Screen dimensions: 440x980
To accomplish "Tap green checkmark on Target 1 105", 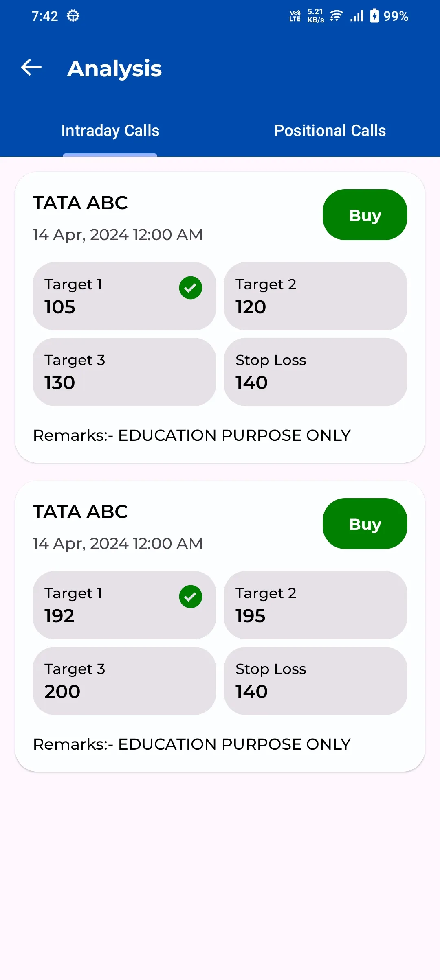I will click(x=191, y=288).
